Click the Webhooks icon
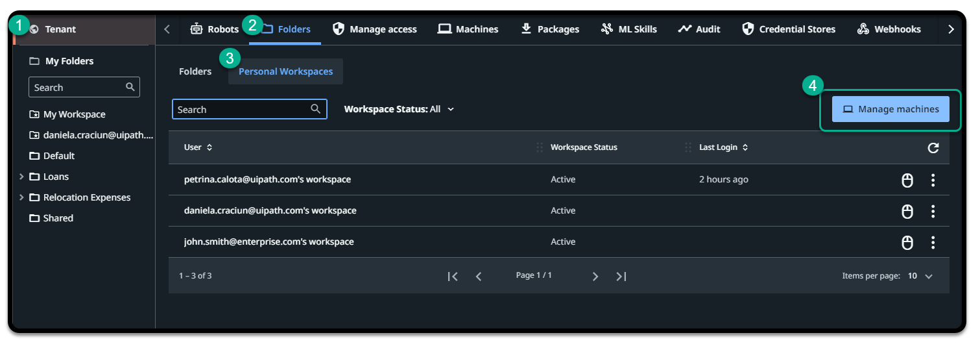 pyautogui.click(x=863, y=29)
